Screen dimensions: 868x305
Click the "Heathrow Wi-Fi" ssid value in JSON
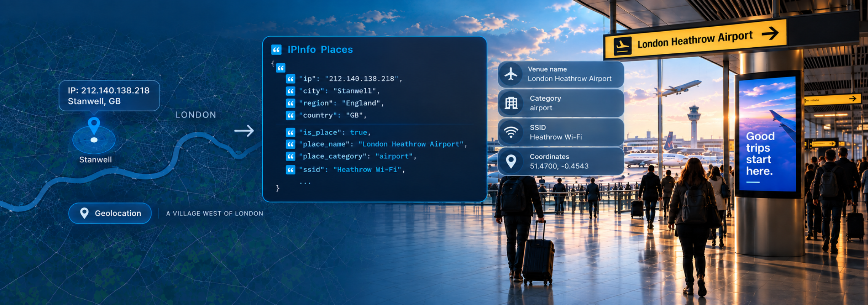[x=367, y=170]
